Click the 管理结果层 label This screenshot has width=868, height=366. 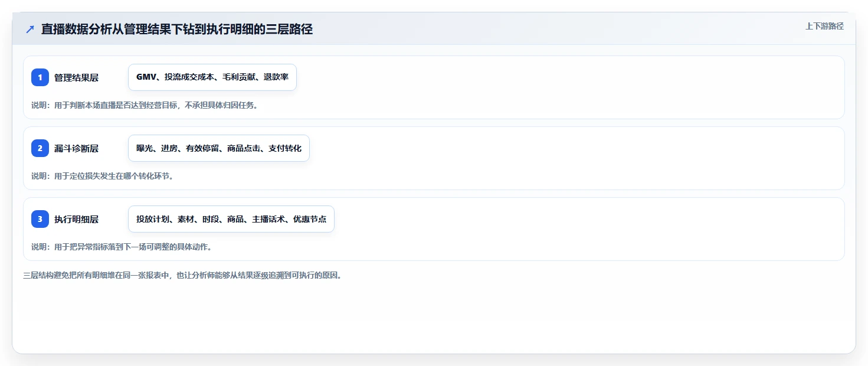click(76, 77)
